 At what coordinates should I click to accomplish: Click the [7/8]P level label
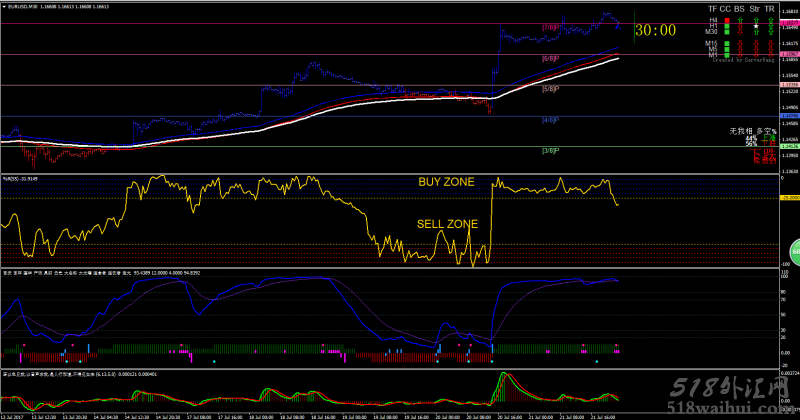click(549, 27)
